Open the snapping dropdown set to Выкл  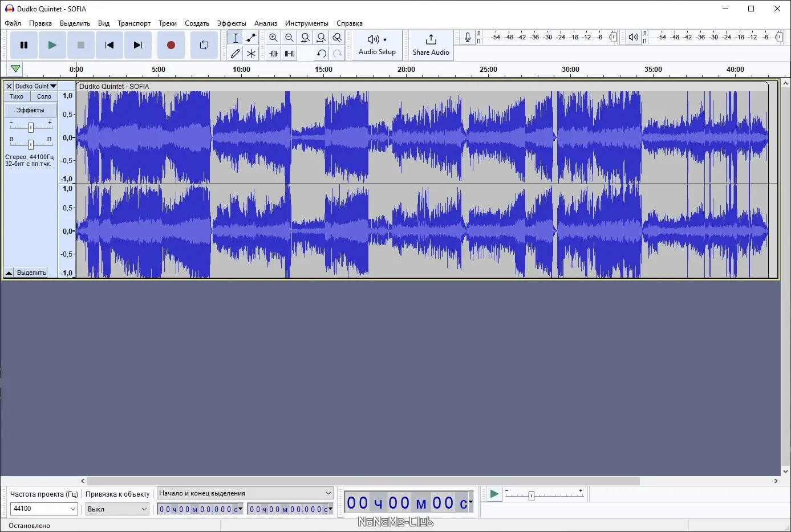pos(117,509)
